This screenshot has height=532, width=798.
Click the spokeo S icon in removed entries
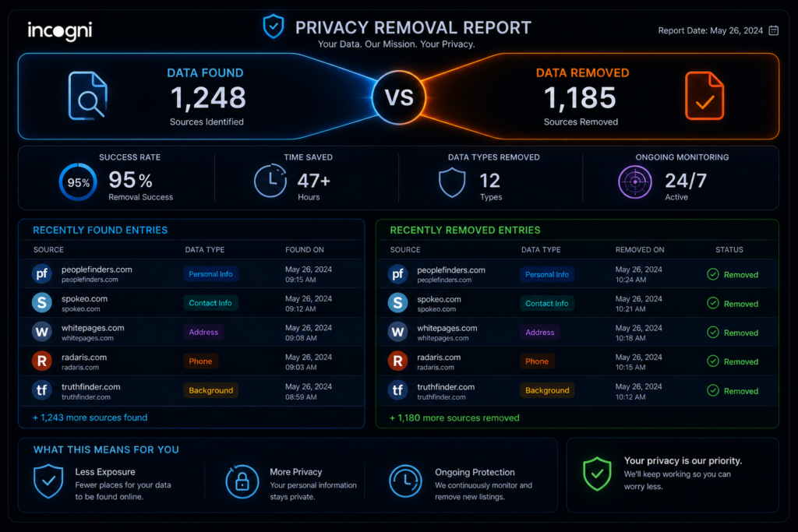397,303
